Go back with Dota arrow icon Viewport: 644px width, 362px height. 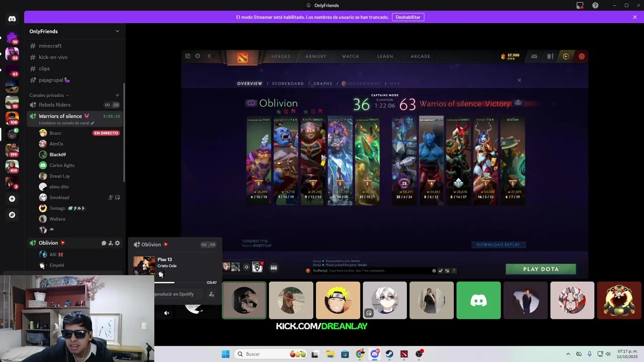pos(209,56)
